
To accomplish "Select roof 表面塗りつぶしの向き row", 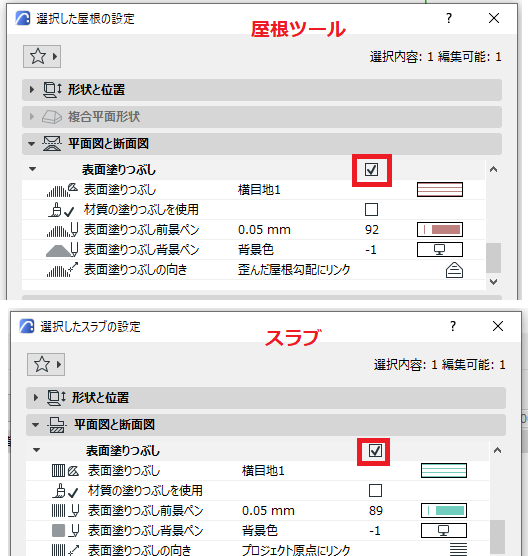I will (x=254, y=270).
